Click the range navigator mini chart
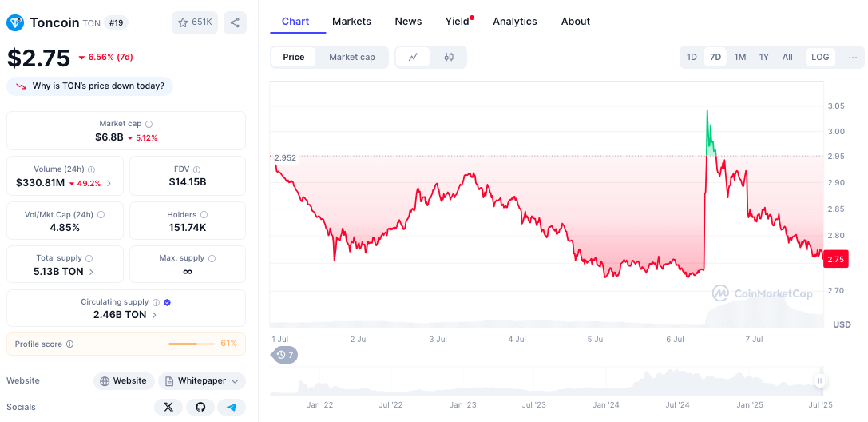This screenshot has width=868, height=422. [x=547, y=381]
